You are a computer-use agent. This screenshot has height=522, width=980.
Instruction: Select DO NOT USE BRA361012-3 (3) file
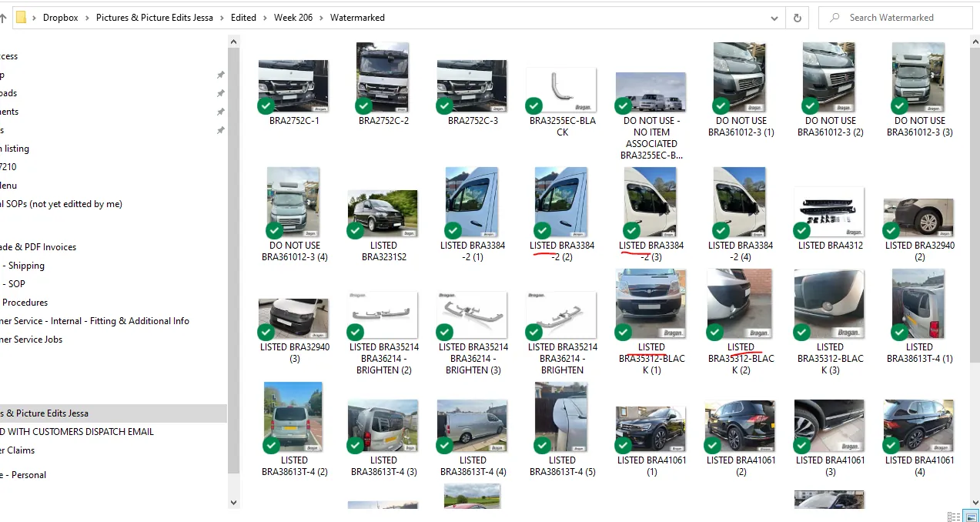(x=919, y=79)
